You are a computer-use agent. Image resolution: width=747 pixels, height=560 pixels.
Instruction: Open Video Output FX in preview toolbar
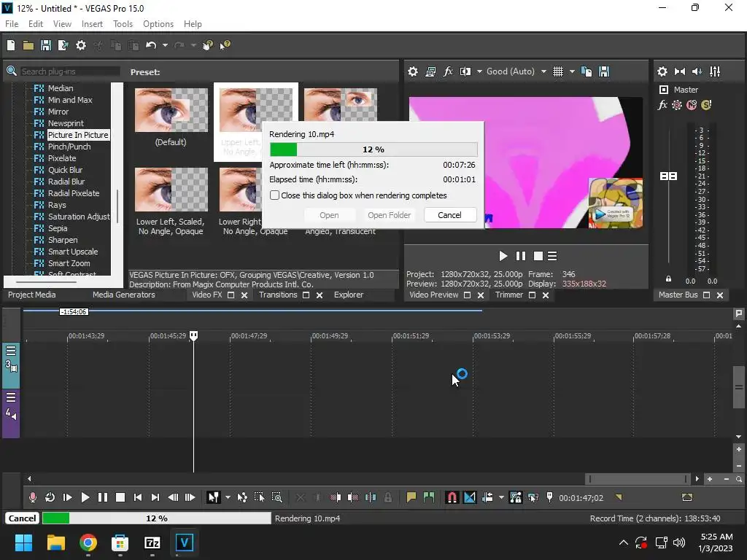(x=448, y=71)
